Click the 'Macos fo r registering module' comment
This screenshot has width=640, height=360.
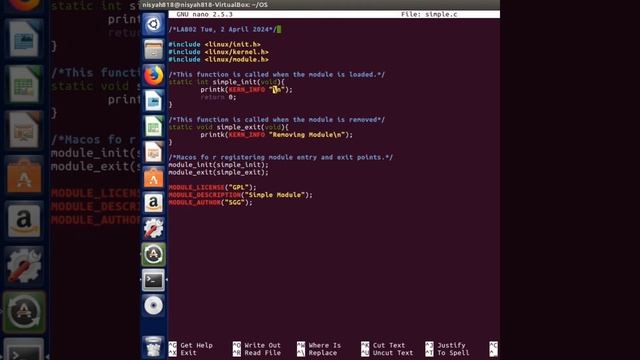coord(281,157)
